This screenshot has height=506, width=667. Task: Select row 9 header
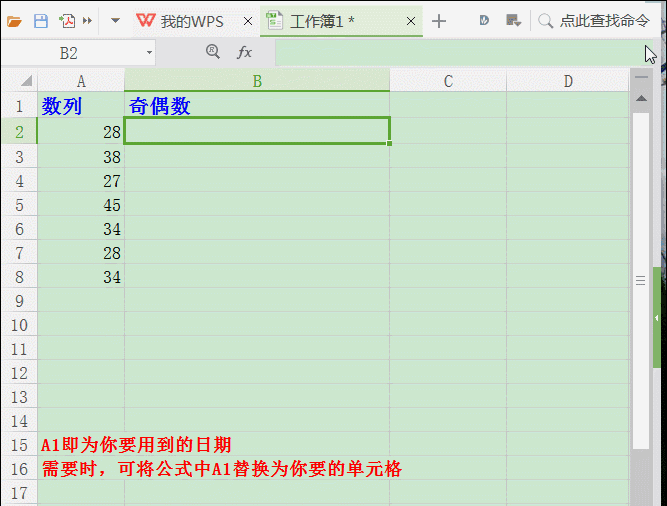click(19, 301)
